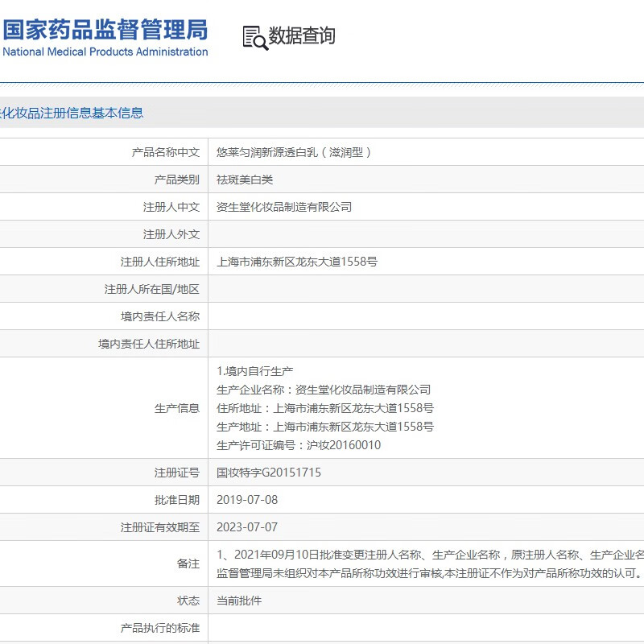Click the 产品执行的标准 label

point(160,628)
